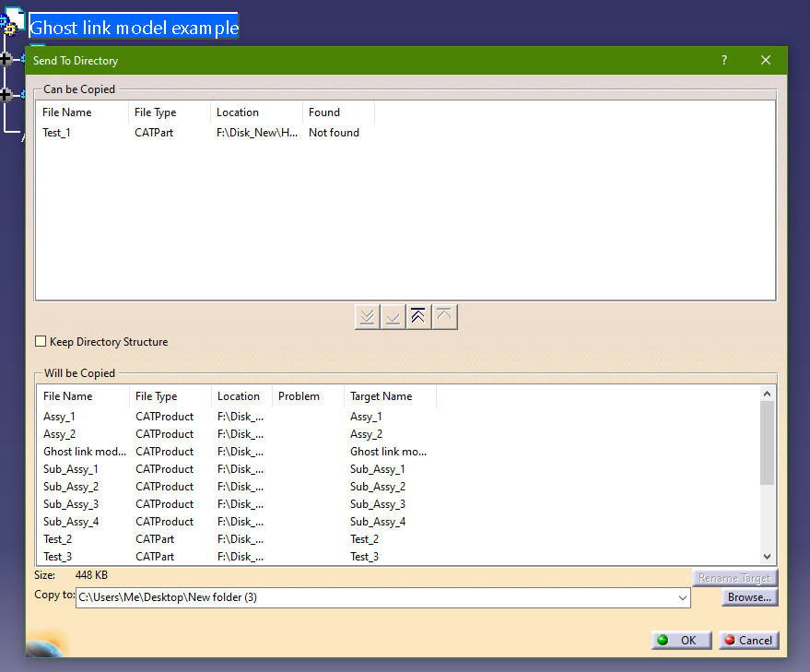810x672 pixels.
Task: Click the Will be Copied scrollbar thumb
Action: click(767, 443)
